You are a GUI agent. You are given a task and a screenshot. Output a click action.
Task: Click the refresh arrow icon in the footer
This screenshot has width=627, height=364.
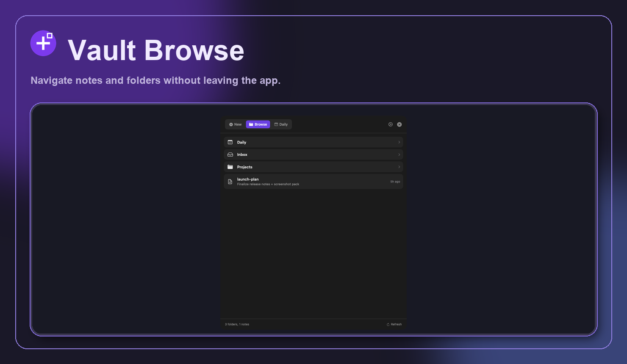388,324
